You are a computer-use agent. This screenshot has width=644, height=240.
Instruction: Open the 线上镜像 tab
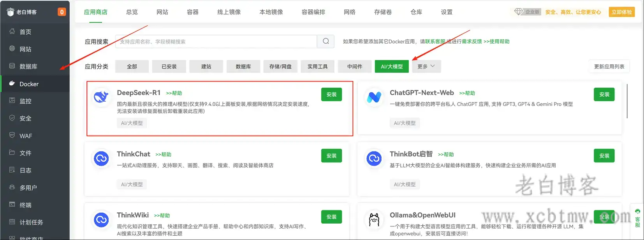pos(229,12)
